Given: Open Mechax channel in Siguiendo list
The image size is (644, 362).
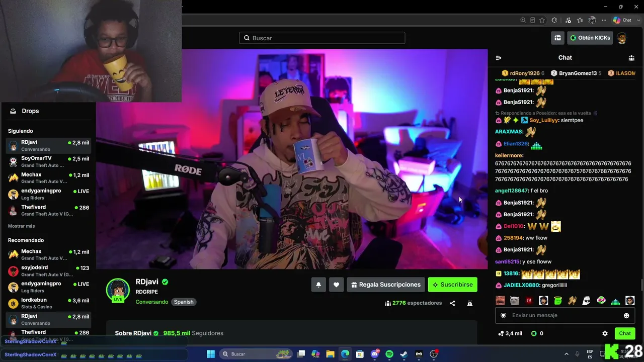Looking at the screenshot, I should click(x=48, y=177).
